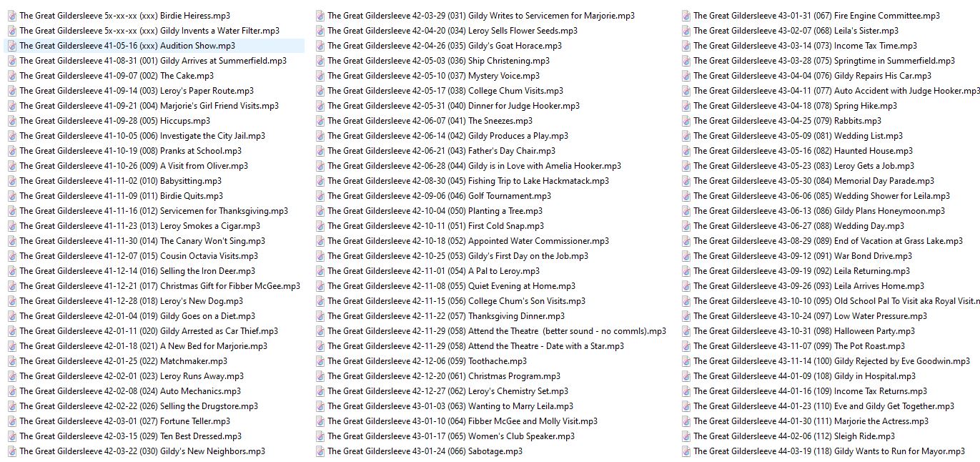Click the file icon for Sabotage.mp3
This screenshot has height=462, width=980.
pos(320,451)
